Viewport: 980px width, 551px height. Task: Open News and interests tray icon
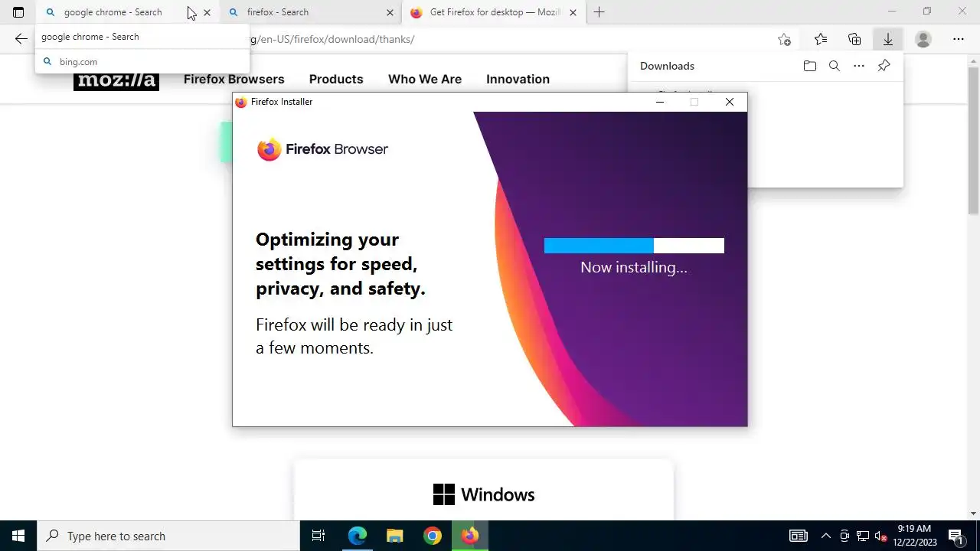(x=799, y=536)
